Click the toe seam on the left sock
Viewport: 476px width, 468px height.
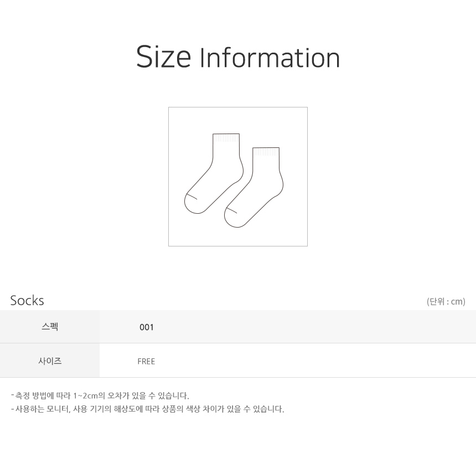click(192, 196)
